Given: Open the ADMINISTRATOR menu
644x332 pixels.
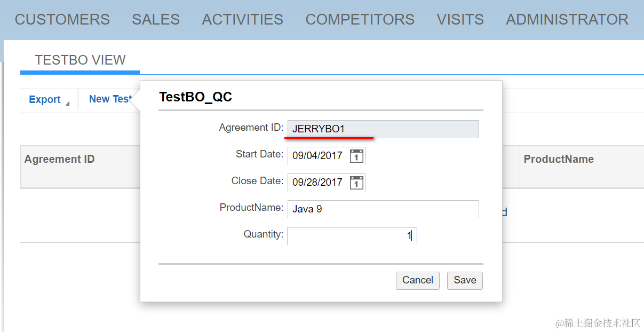Looking at the screenshot, I should pyautogui.click(x=567, y=20).
